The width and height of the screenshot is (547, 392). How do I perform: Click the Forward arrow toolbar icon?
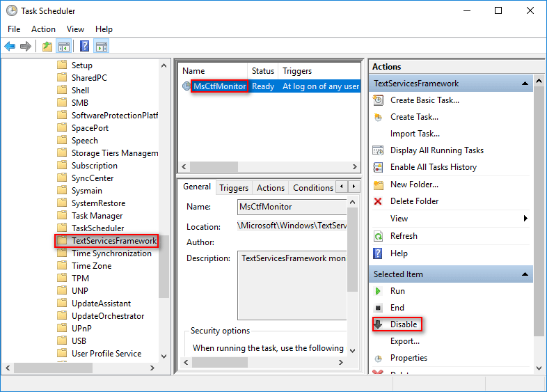click(x=26, y=46)
